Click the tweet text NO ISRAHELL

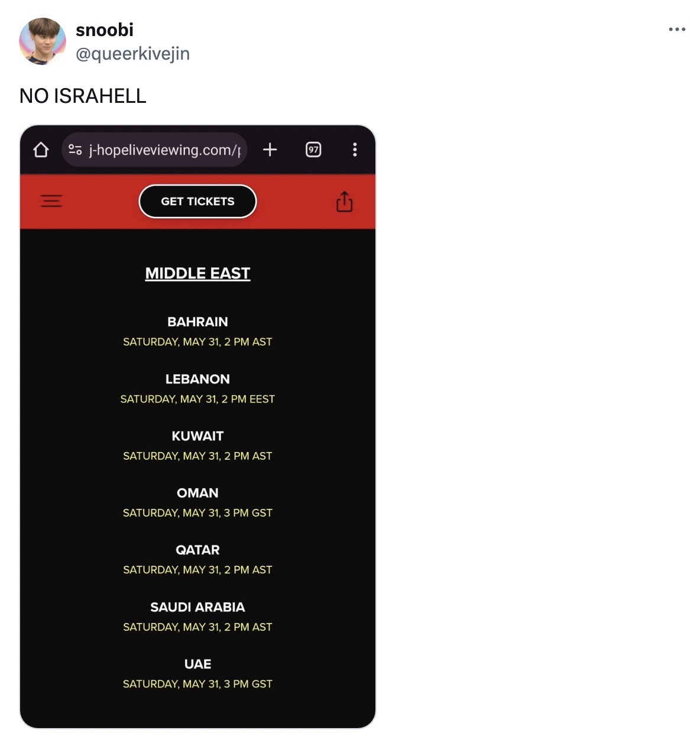click(83, 96)
